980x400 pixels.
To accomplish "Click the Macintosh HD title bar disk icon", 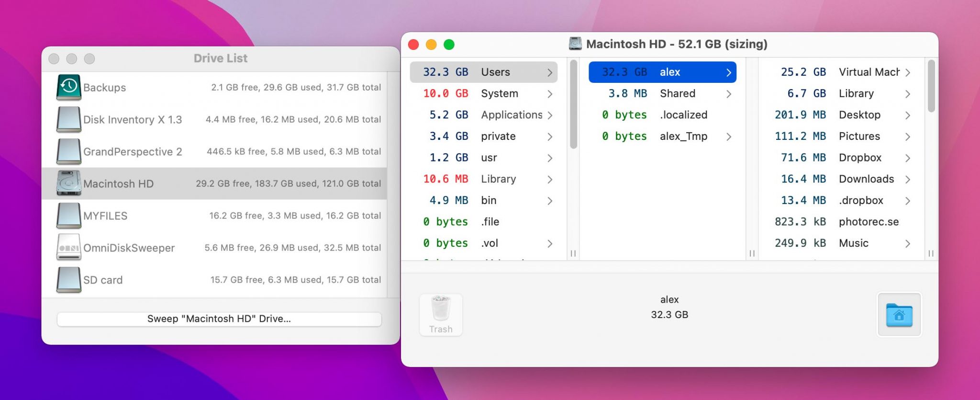I will tap(575, 44).
